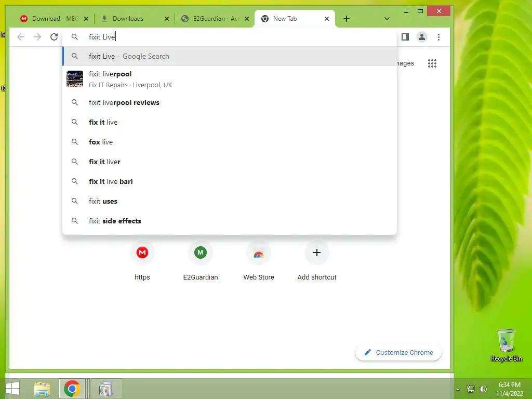Open File Explorer from the taskbar
Viewport: 532px width, 399px height.
42,389
